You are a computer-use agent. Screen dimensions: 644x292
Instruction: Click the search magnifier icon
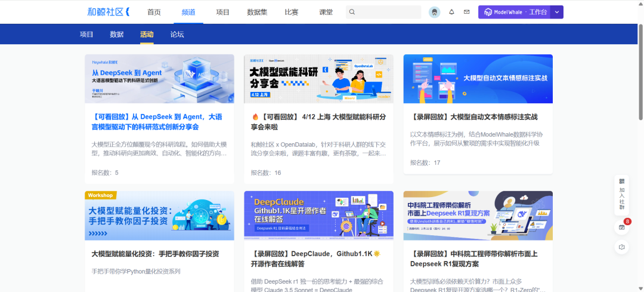[x=352, y=12]
